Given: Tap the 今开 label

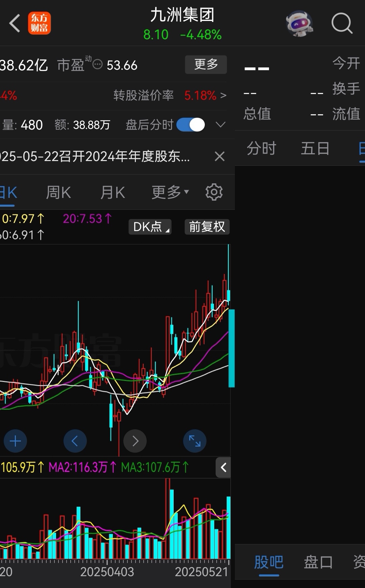Looking at the screenshot, I should (x=346, y=63).
